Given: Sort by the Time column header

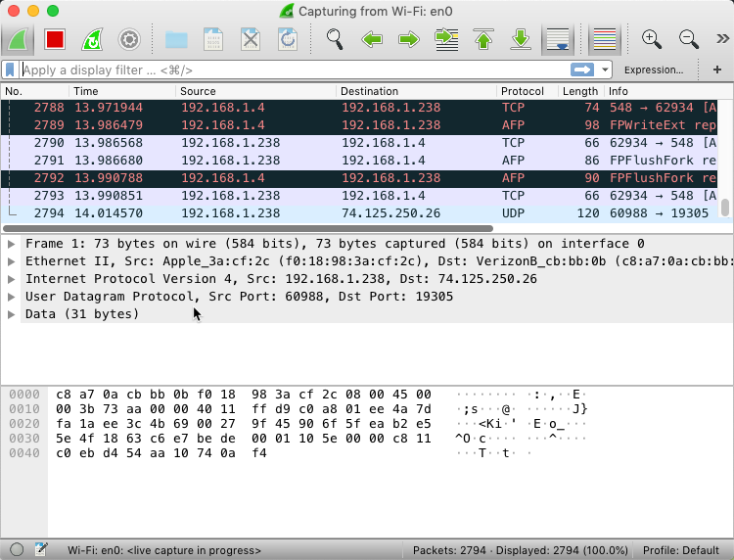Looking at the screenshot, I should click(122, 91).
